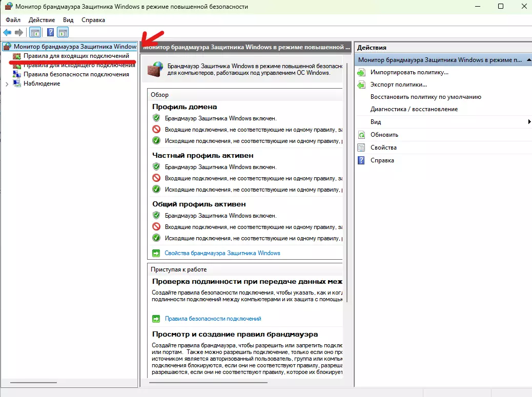Maximize the firewall monitor window
The height and width of the screenshot is (397, 532).
click(x=501, y=7)
